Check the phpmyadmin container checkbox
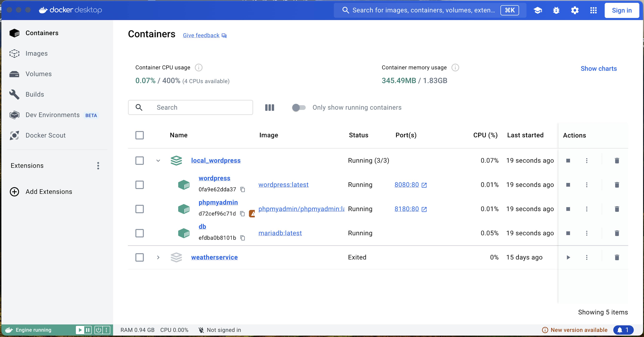This screenshot has height=337, width=644. click(140, 209)
